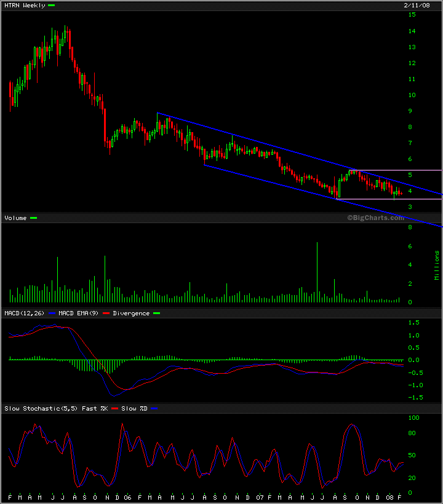Click the 'Divergence' legend label
Screen dimensions: 443x504
point(131,313)
